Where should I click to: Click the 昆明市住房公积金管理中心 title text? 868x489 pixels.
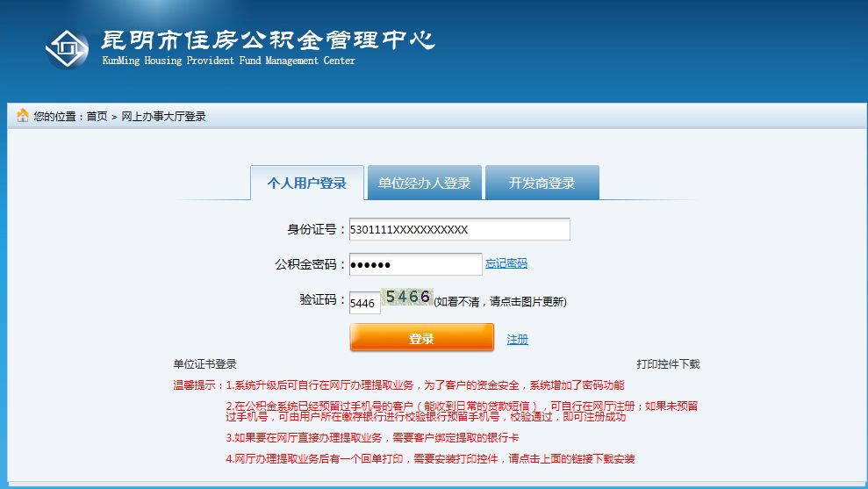point(268,40)
